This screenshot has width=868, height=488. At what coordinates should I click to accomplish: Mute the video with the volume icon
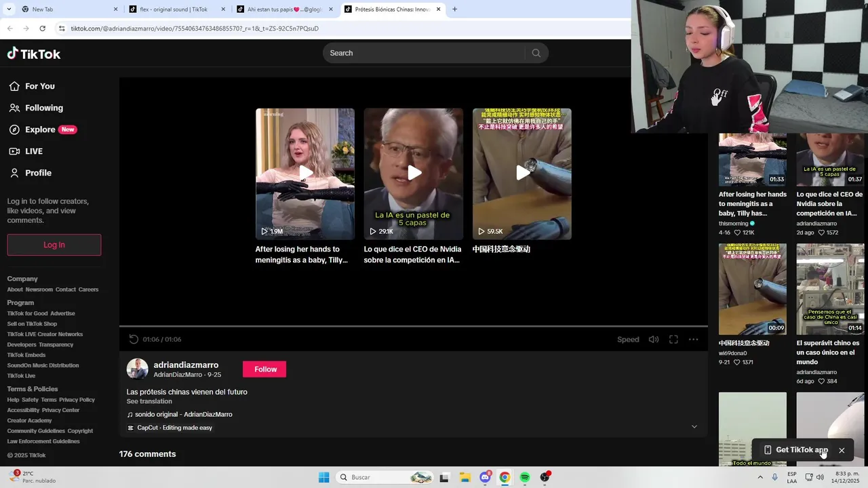(654, 340)
